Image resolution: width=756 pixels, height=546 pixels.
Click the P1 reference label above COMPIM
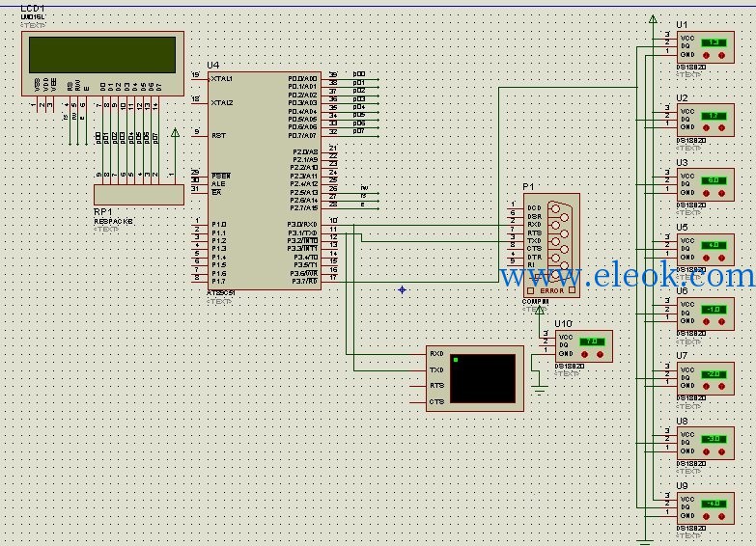(528, 187)
